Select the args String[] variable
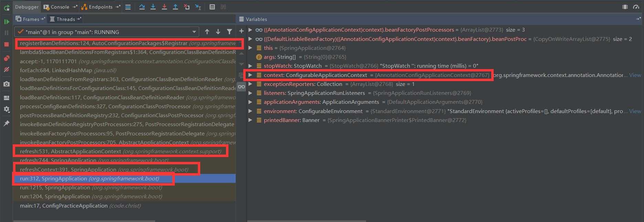 coord(301,57)
